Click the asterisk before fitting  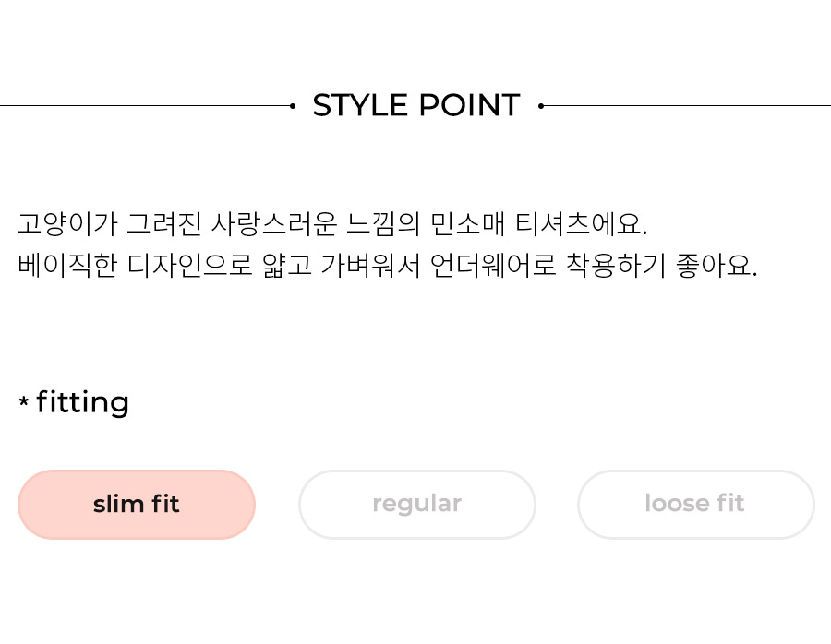(23, 401)
